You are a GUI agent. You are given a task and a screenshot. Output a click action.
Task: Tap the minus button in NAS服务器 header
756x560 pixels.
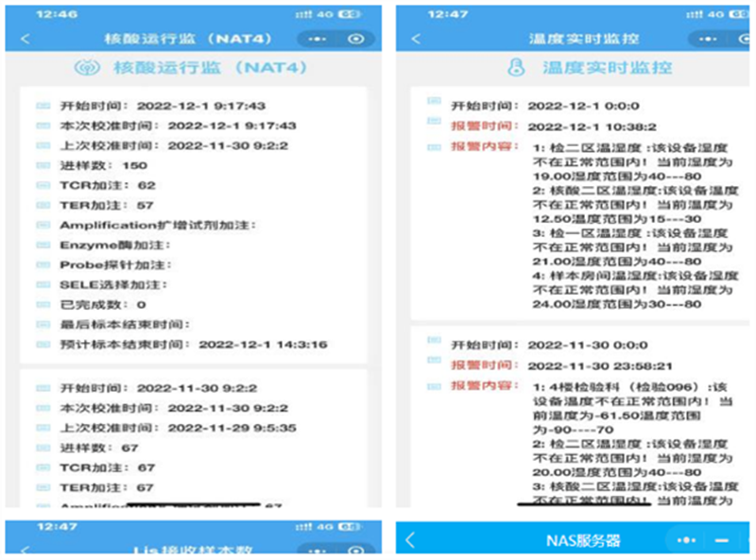point(722,540)
